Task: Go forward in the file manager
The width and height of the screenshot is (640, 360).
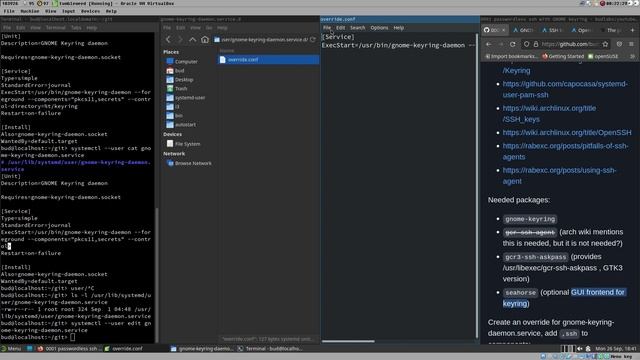Action: (x=180, y=40)
